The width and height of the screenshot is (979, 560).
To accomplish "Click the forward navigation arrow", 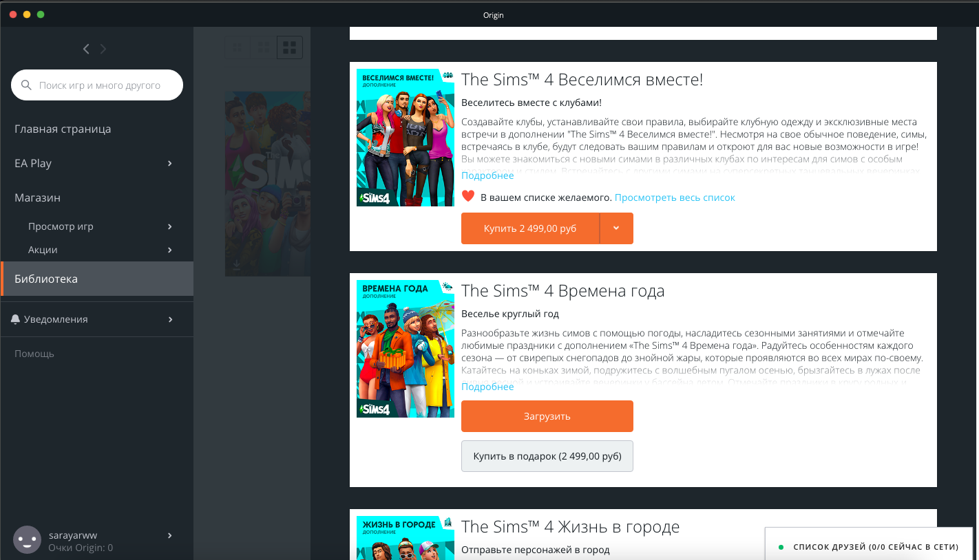I will click(x=103, y=49).
